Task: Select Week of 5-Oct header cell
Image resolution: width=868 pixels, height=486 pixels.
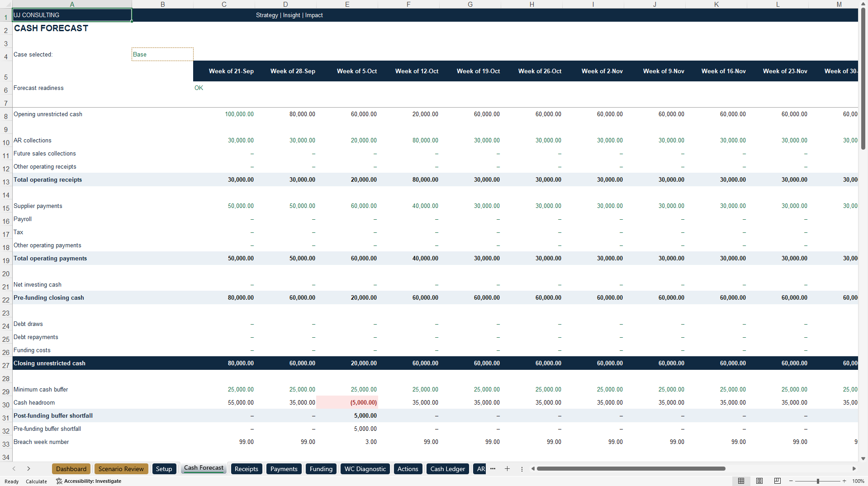Action: coord(347,71)
